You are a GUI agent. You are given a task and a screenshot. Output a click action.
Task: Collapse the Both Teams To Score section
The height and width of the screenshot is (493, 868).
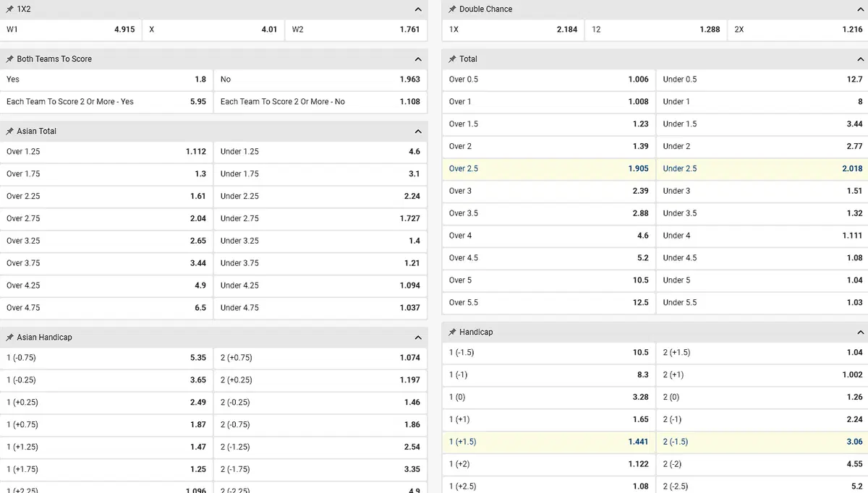click(418, 59)
